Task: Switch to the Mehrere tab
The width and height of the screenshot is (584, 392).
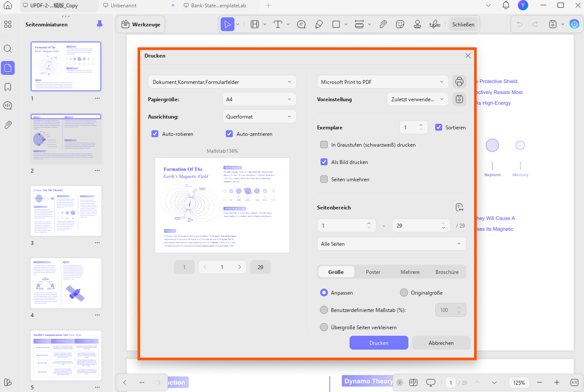Action: click(x=410, y=272)
